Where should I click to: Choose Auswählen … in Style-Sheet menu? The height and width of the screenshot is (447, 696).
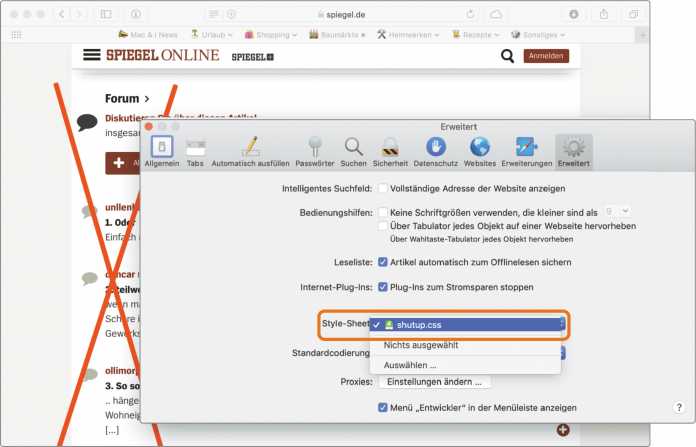pyautogui.click(x=465, y=365)
